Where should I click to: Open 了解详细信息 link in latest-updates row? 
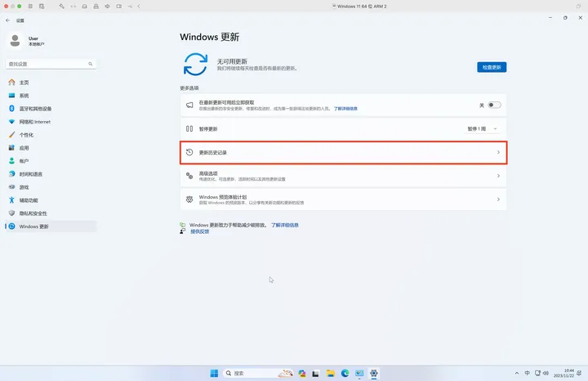tap(345, 109)
